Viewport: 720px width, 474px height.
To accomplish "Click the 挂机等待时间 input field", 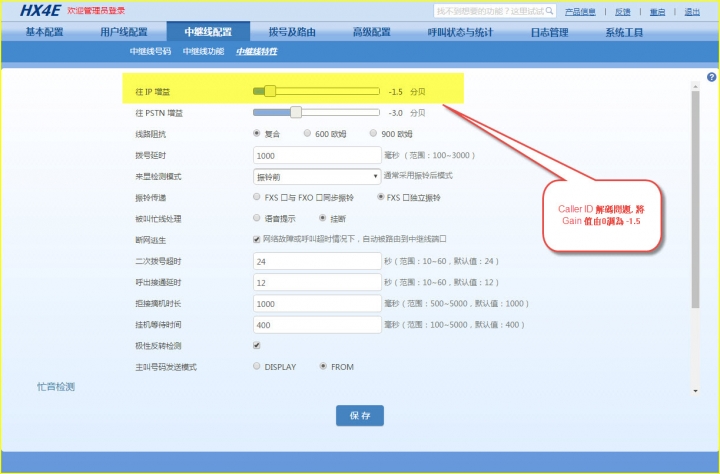I will (x=317, y=324).
